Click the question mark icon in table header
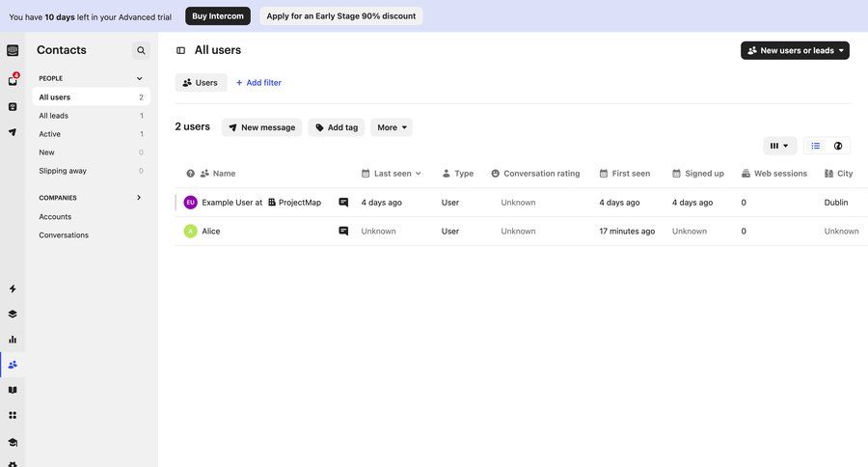 190,174
